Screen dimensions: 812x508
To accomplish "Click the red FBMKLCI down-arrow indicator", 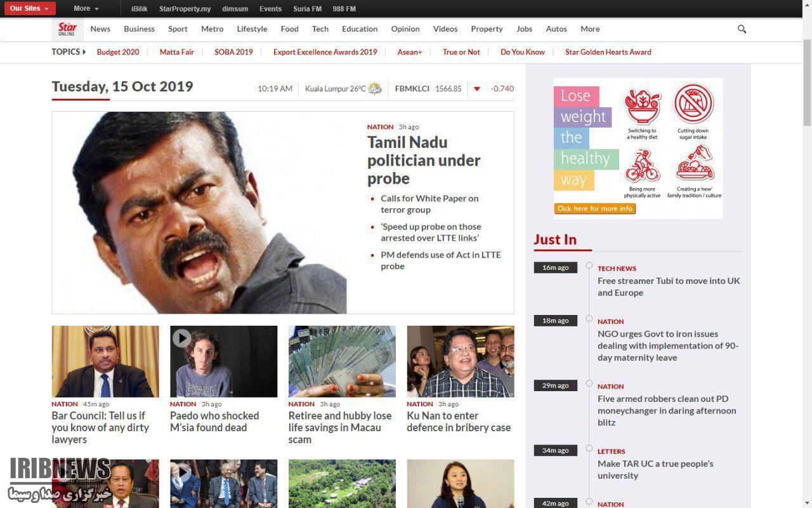I will 476,89.
